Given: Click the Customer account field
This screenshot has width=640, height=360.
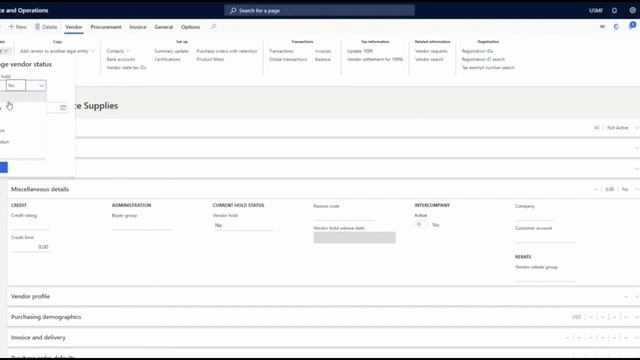Looking at the screenshot, I should pos(545,238).
